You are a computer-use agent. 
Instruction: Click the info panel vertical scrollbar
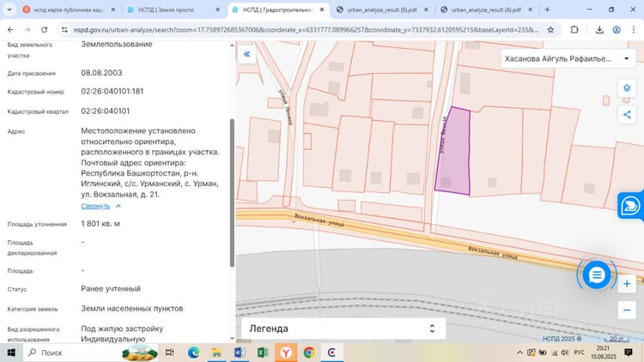click(232, 193)
